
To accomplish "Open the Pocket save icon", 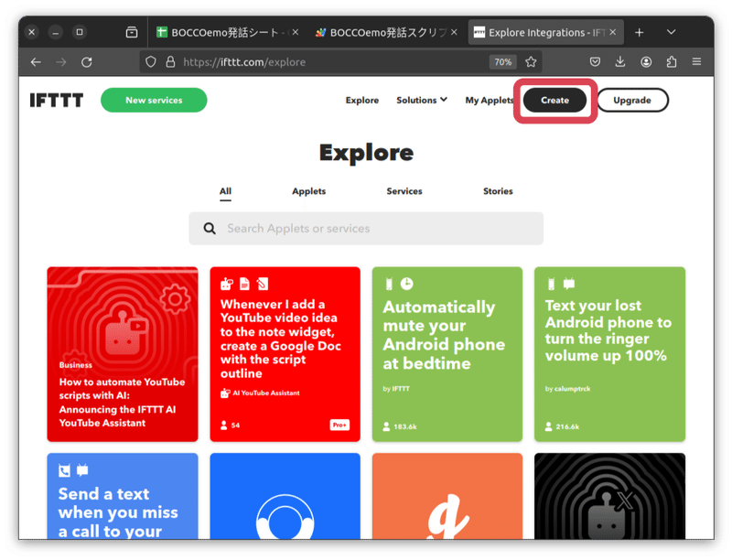I will point(595,61).
